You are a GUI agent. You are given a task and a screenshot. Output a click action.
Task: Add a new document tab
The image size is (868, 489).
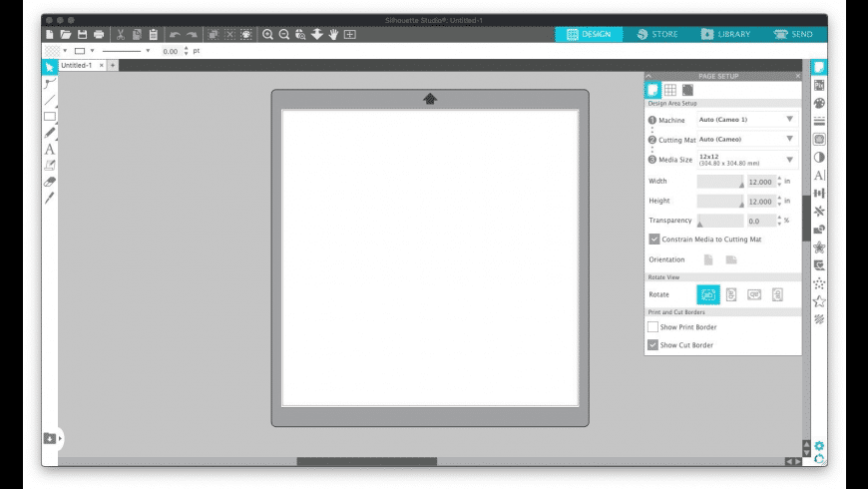pyautogui.click(x=113, y=65)
